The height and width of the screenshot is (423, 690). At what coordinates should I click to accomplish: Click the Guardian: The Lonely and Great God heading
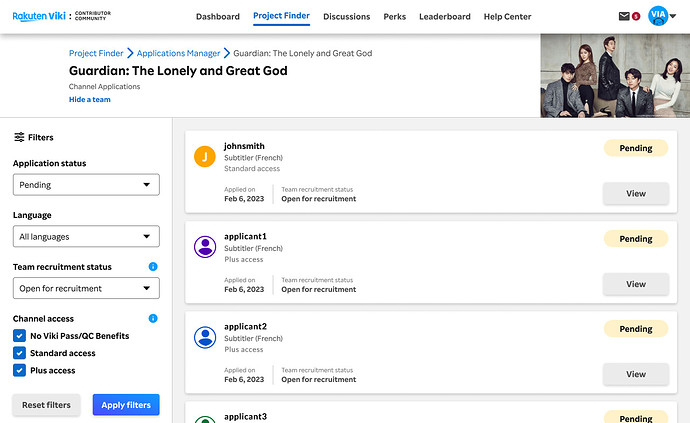[178, 71]
